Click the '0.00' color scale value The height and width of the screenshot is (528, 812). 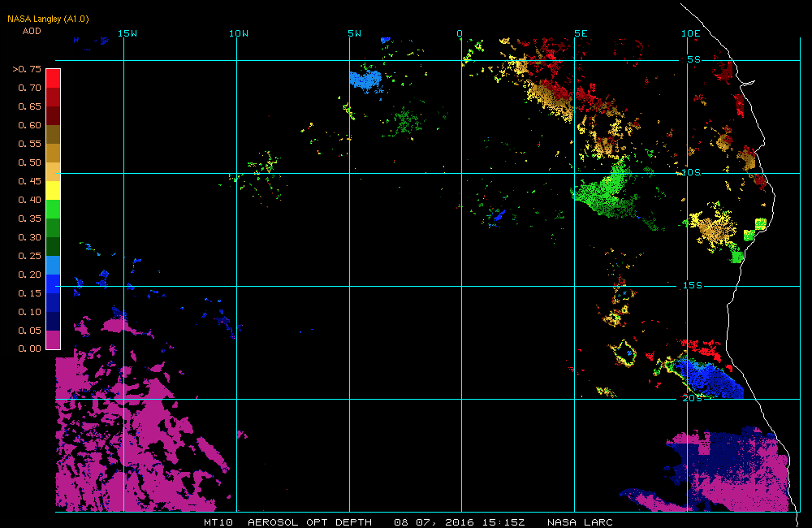29,348
